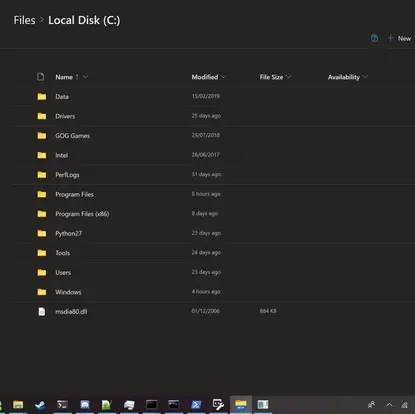Open File Explorer from the taskbar

click(x=18, y=405)
